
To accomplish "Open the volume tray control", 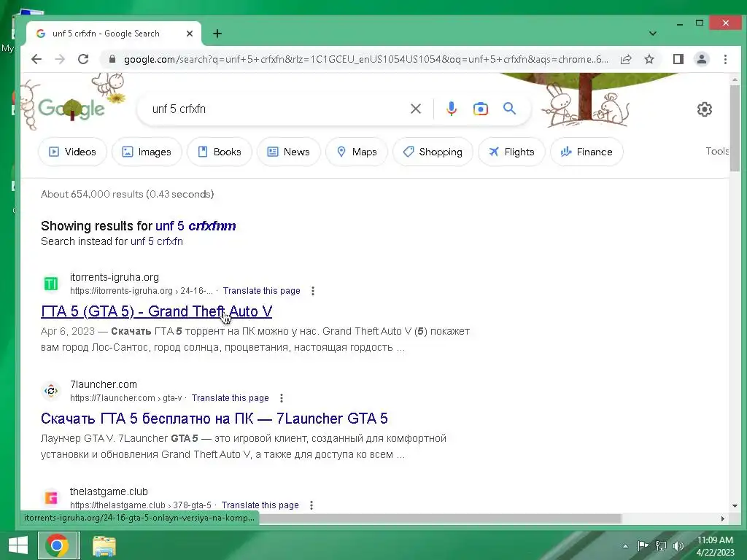I will click(678, 545).
